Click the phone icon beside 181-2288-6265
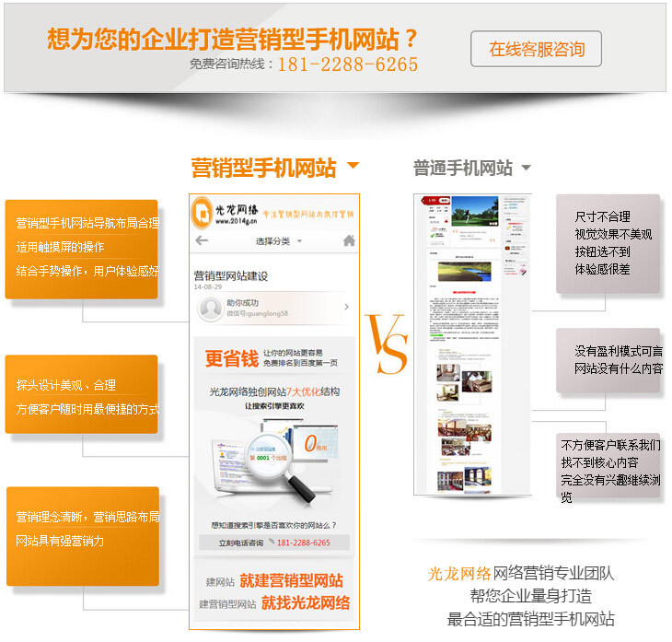672x642 pixels. 271,543
